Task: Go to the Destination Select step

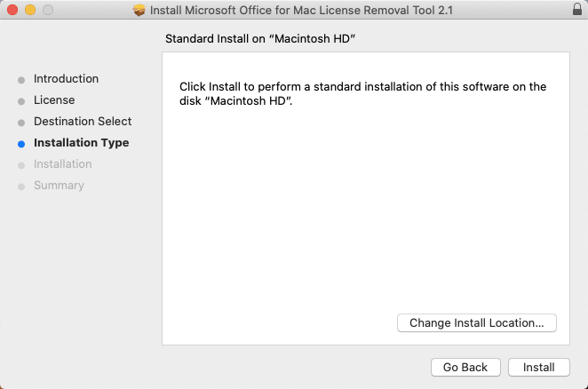Action: [83, 122]
